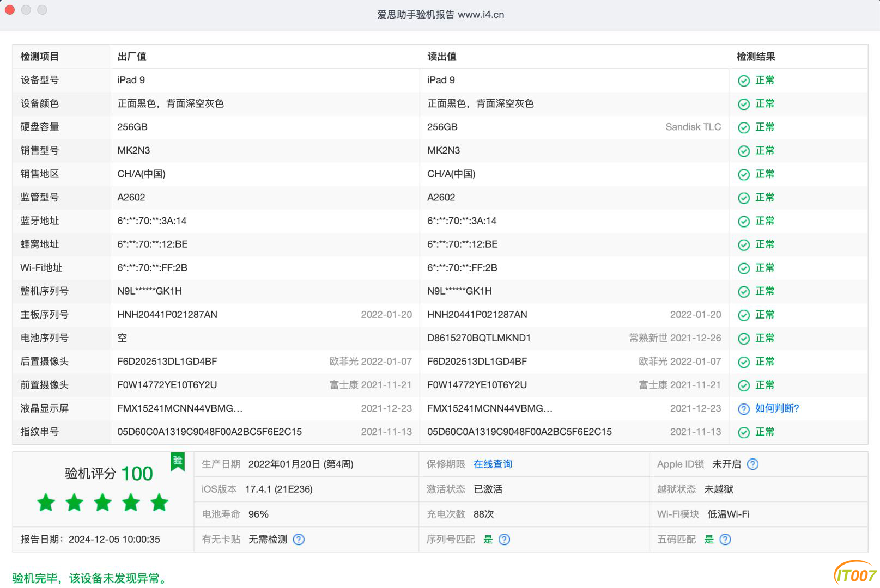Click the Wi-Fi地址 row's green check icon
The image size is (880, 588).
point(743,268)
